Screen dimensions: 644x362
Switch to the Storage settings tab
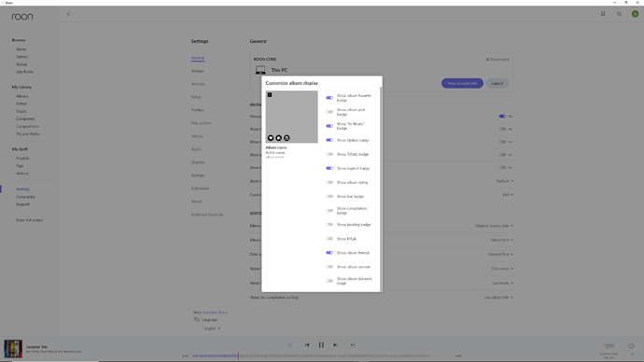coord(197,71)
